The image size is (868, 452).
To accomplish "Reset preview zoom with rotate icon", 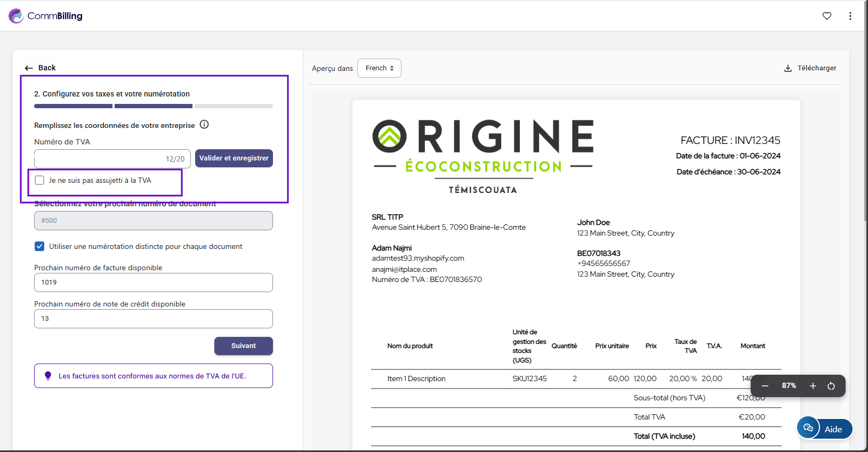I will (x=831, y=386).
